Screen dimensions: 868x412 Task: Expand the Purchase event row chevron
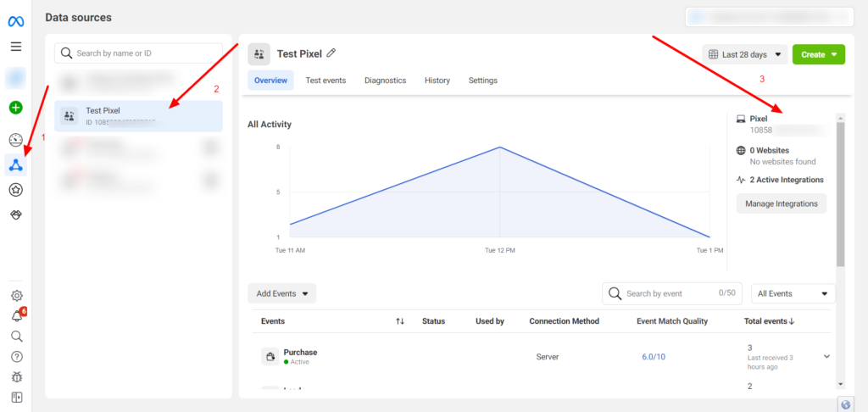[x=827, y=356]
